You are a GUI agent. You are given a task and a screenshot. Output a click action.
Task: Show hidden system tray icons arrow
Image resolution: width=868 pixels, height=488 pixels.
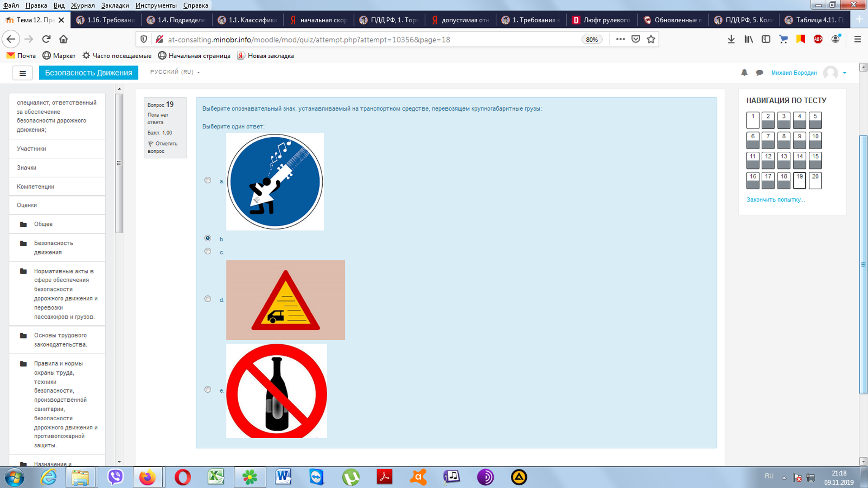point(784,478)
